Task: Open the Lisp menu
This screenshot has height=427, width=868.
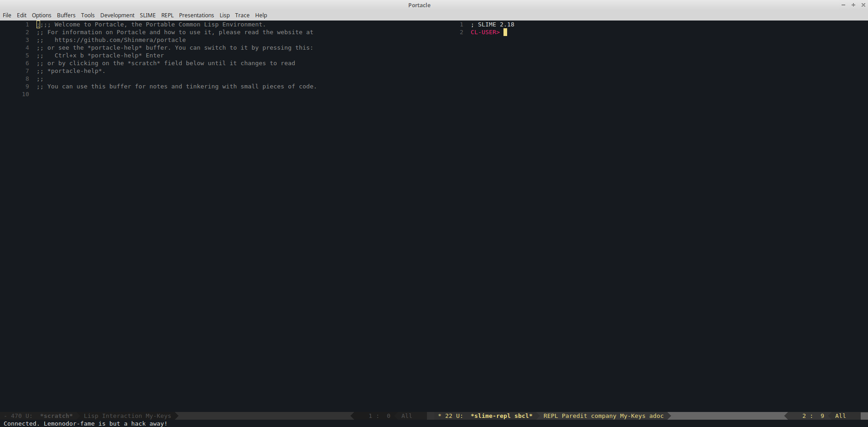Action: [x=225, y=15]
